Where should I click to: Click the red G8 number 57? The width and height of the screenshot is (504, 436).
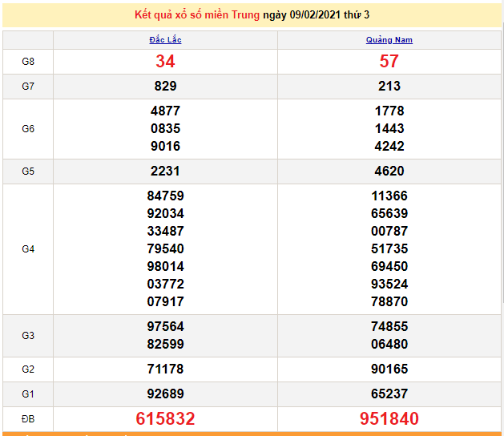tap(389, 61)
